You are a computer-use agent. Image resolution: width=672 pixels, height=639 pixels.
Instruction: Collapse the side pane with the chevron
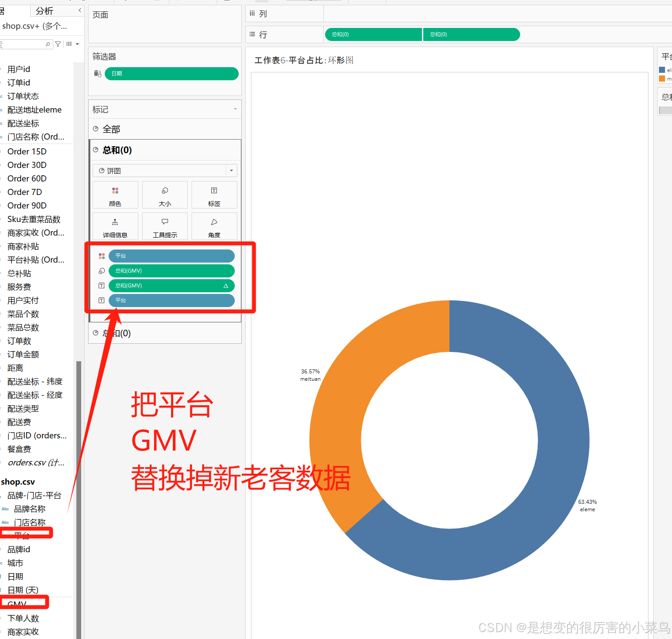(x=80, y=10)
